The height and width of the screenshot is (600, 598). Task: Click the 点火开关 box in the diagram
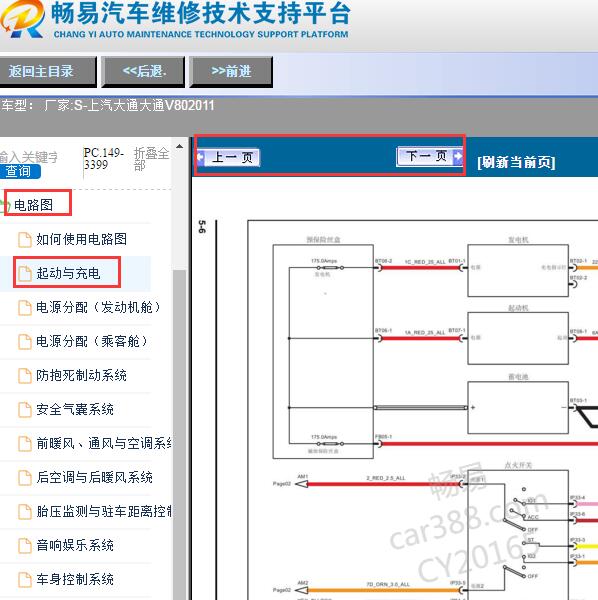pyautogui.click(x=518, y=536)
